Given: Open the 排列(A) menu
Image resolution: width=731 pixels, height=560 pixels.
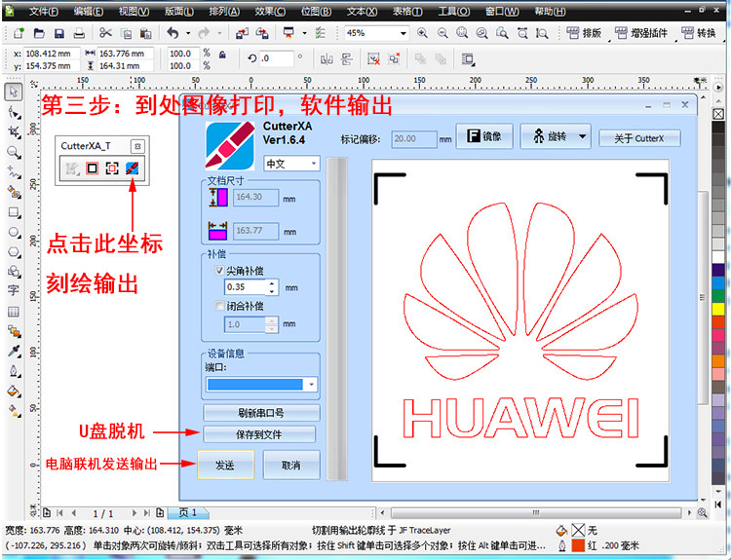Looking at the screenshot, I should (x=224, y=11).
